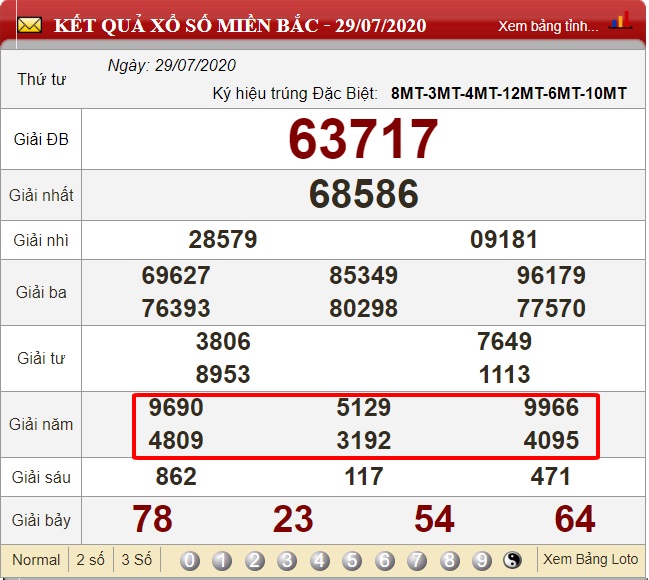Viewport: 649px width, 580px height.
Task: Open Xem Bảng Loto link
Action: coord(589,560)
